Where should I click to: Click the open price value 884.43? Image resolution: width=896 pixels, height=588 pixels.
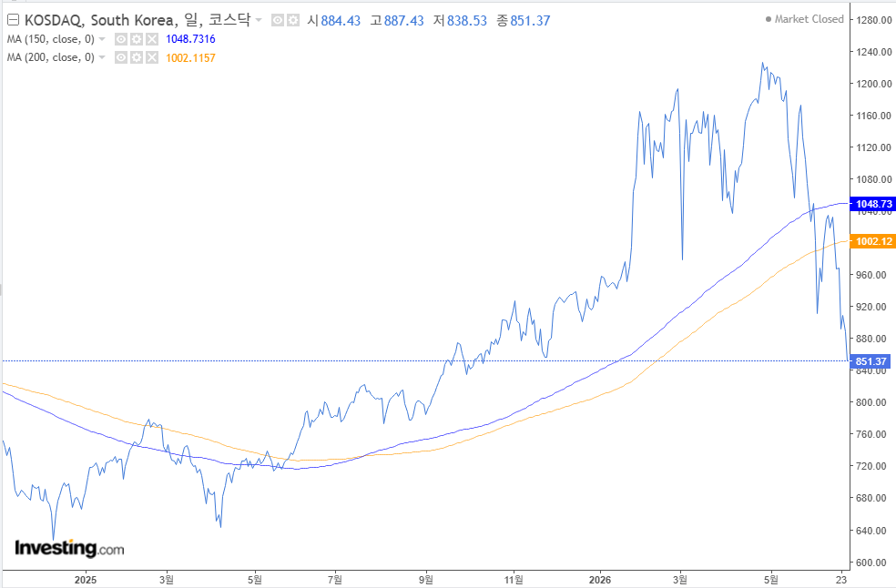pos(341,21)
